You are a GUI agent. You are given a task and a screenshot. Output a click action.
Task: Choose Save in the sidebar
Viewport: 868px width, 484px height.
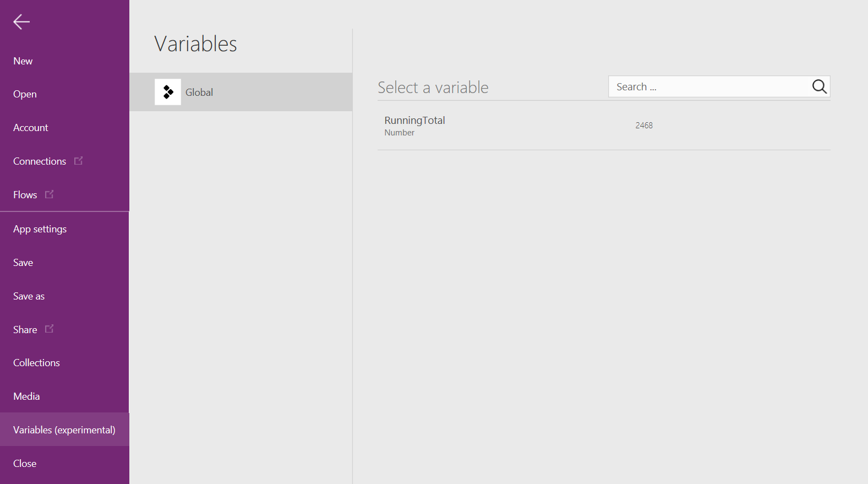(x=23, y=263)
